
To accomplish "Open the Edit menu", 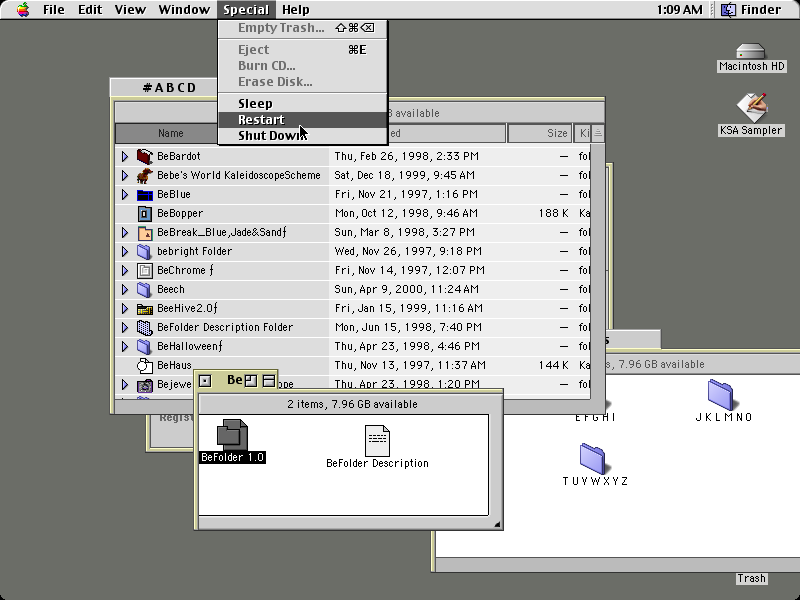I will (90, 10).
